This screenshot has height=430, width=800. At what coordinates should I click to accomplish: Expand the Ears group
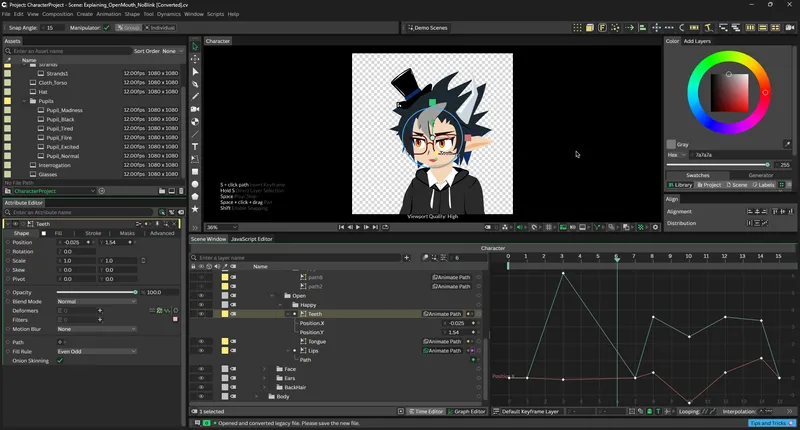click(264, 378)
